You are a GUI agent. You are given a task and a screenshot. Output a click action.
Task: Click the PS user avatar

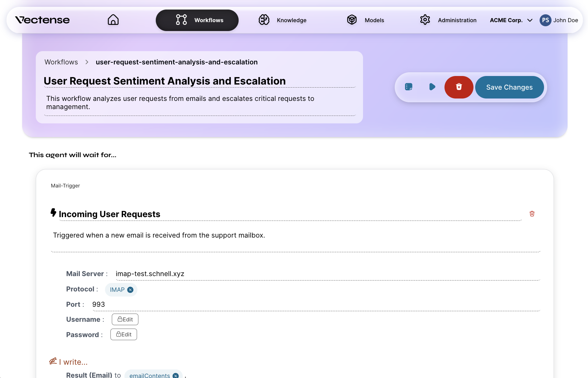[x=545, y=20]
